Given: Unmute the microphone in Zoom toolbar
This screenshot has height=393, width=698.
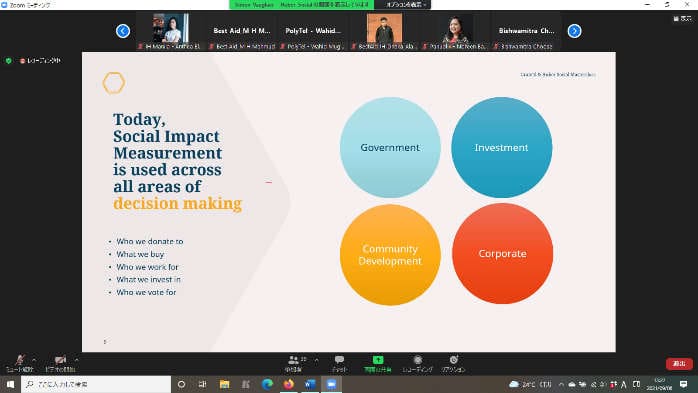Looking at the screenshot, I should [x=20, y=363].
